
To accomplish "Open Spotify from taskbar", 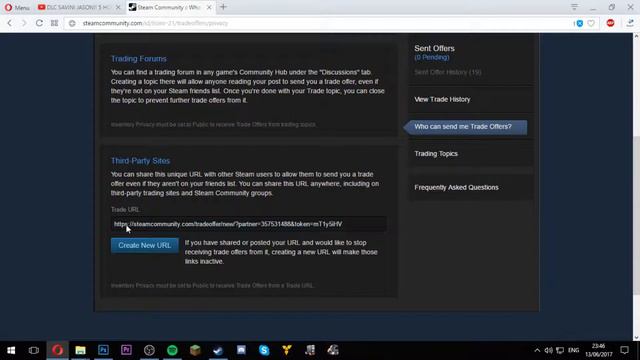I will pos(172,350).
